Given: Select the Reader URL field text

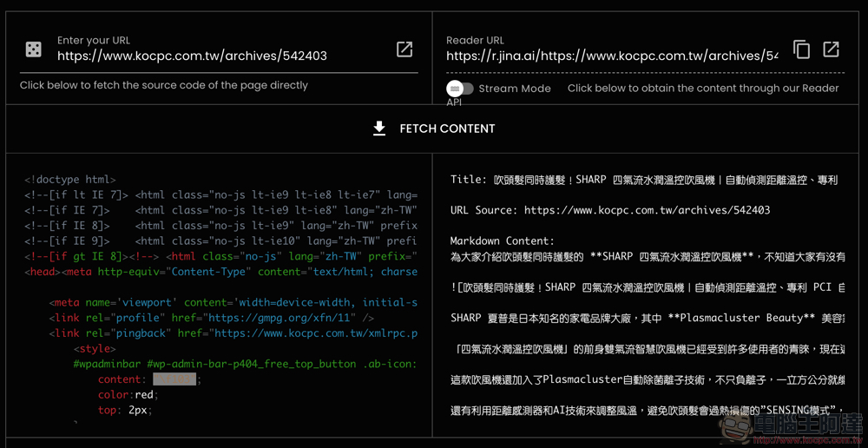Looking at the screenshot, I should [x=612, y=56].
